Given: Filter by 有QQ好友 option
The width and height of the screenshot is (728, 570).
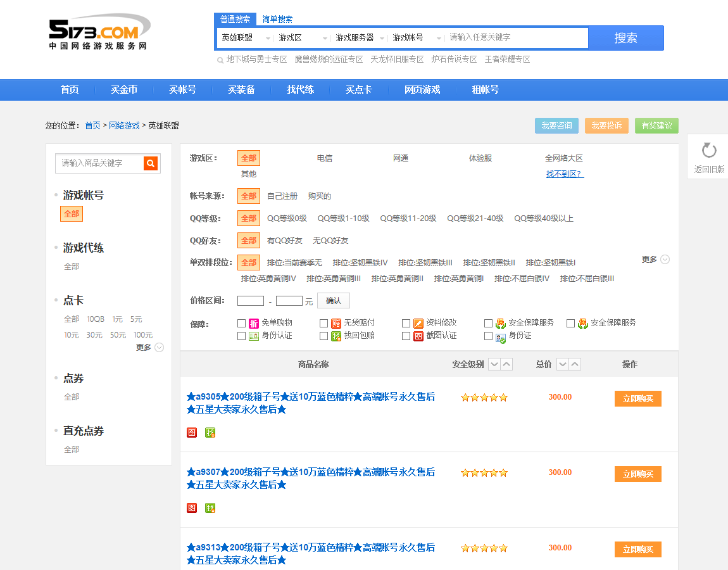Looking at the screenshot, I should point(285,241).
